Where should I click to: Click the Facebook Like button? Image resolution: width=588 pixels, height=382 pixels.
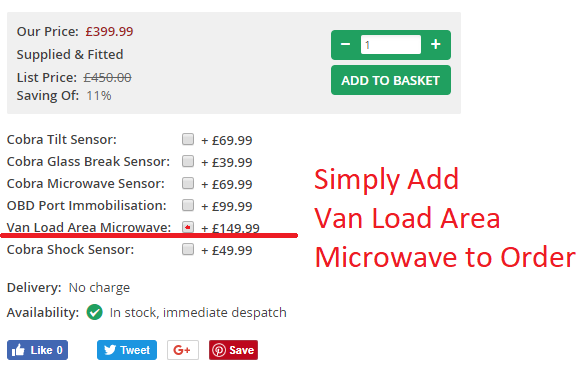pos(38,350)
